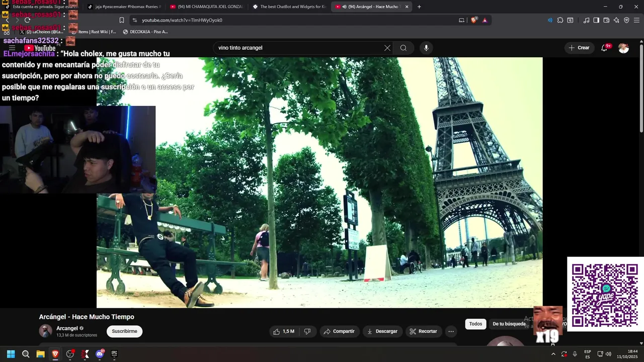This screenshot has height=362, width=644.
Task: Open Brave VPN shield icon
Action: pyautogui.click(x=626, y=20)
